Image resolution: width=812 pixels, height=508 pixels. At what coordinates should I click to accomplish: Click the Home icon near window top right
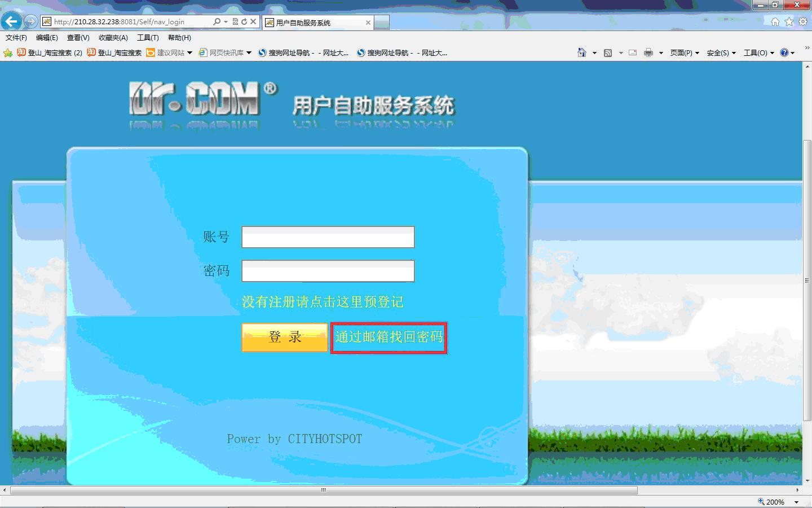point(775,21)
